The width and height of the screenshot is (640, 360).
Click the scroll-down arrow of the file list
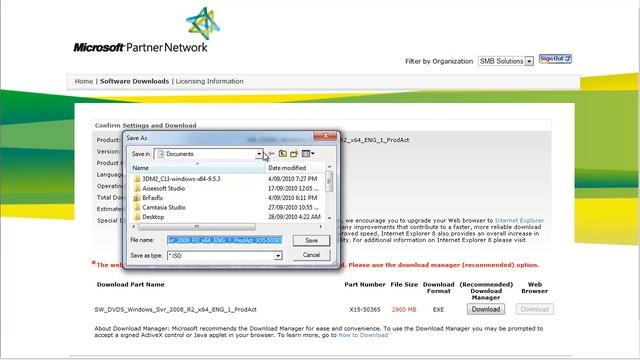click(329, 218)
